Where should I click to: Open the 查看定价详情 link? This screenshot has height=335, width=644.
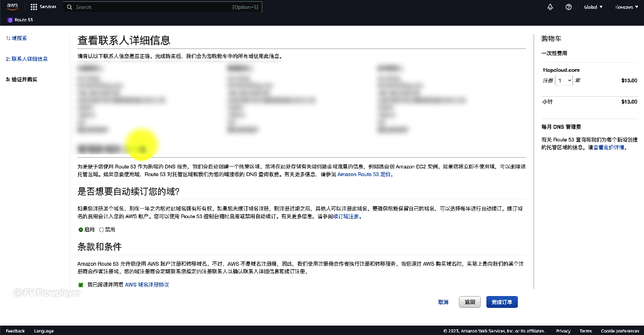(x=609, y=148)
